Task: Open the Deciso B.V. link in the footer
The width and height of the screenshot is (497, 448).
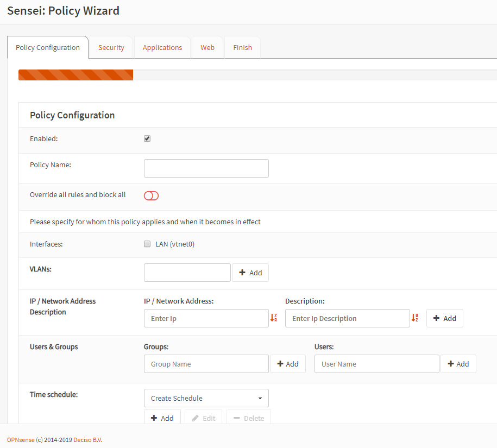Action: coord(87,439)
